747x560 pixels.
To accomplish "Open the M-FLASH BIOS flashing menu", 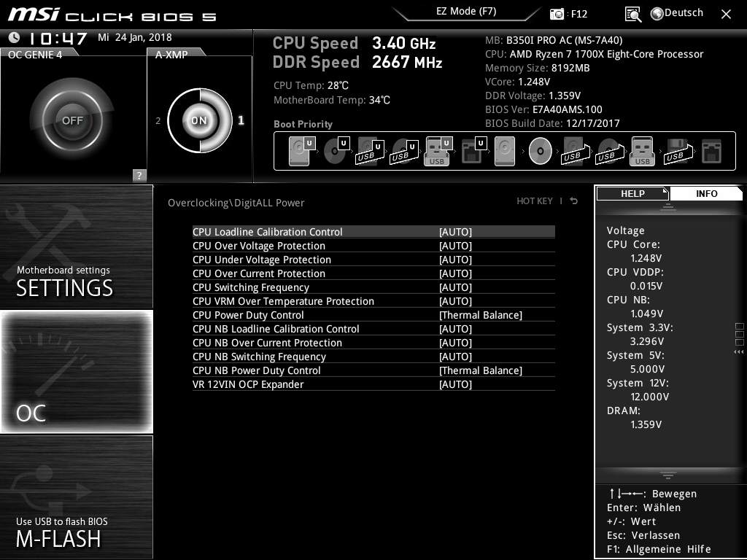I will tap(77, 497).
